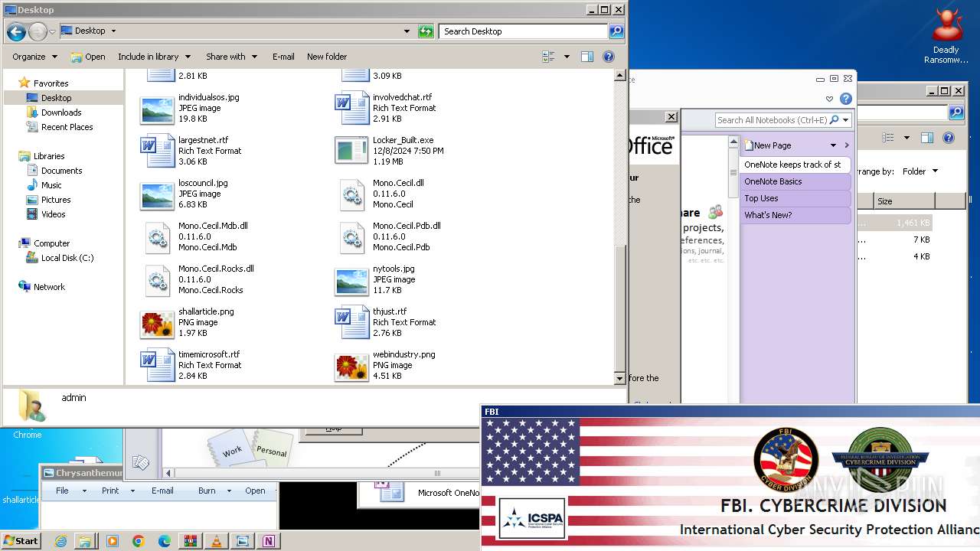Open recent pages dropdown beside the forward button
The height and width of the screenshot is (551, 980).
tap(52, 31)
